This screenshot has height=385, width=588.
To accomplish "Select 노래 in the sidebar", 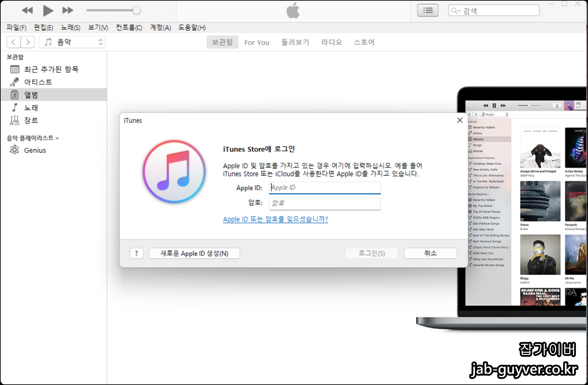I will [54, 107].
